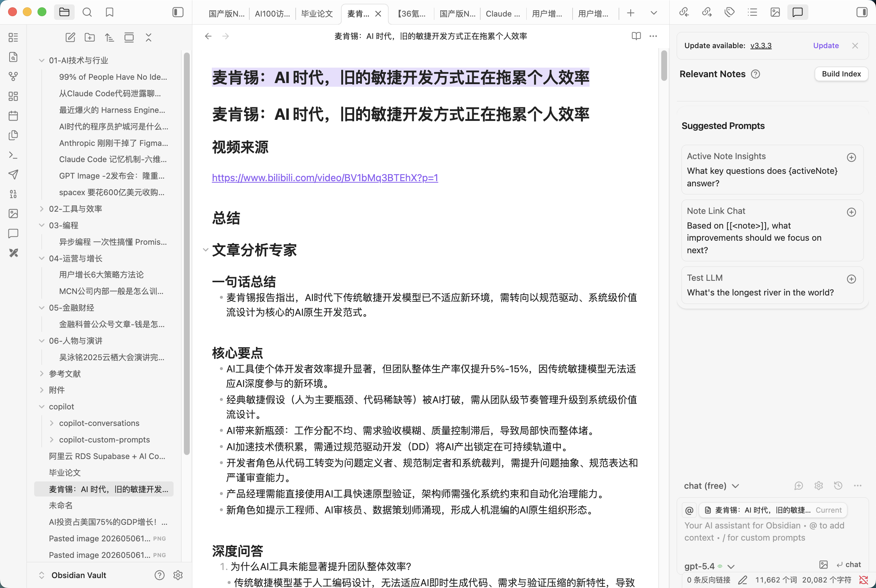Change file sort order icon
Image resolution: width=876 pixels, height=588 pixels.
[x=109, y=37]
